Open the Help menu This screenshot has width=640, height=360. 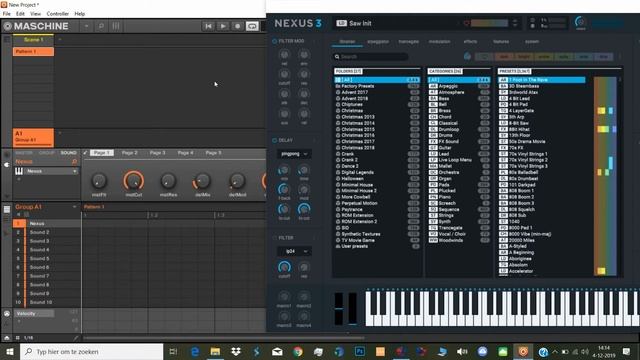[80, 13]
